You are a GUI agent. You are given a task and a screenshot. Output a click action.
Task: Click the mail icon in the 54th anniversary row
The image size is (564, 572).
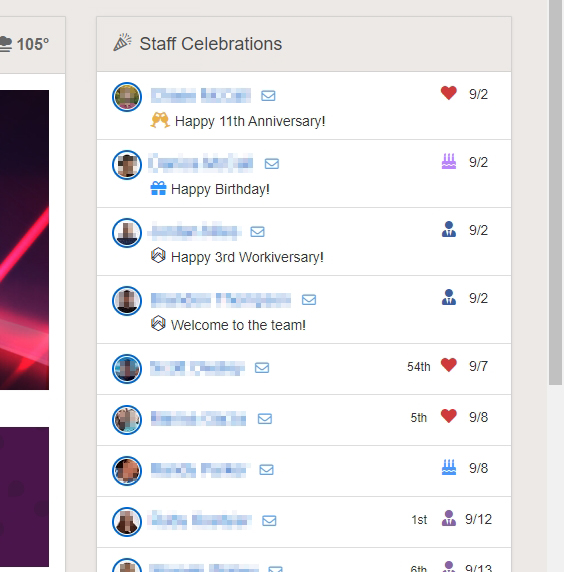click(x=262, y=367)
